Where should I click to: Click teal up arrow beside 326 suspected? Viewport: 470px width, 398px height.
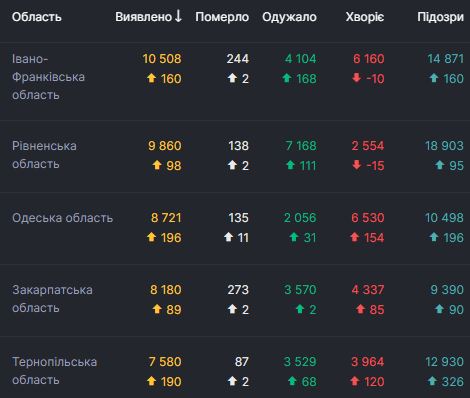[x=432, y=381]
